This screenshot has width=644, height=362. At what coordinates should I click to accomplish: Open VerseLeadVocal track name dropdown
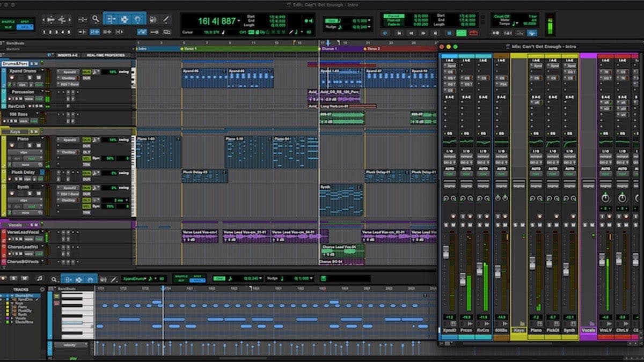pos(43,232)
